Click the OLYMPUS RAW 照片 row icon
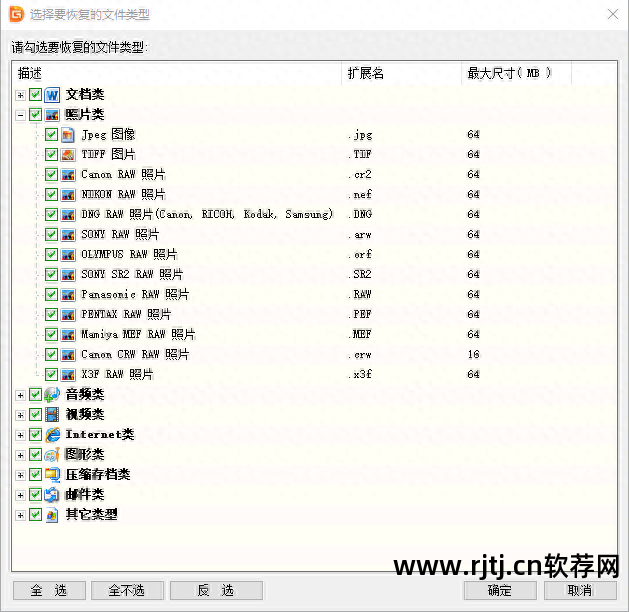This screenshot has height=612, width=629. tap(68, 255)
